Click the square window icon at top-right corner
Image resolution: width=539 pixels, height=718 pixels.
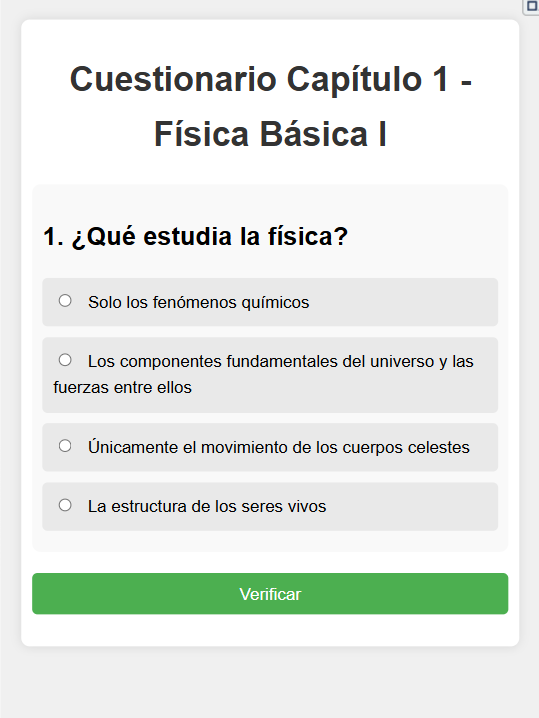click(532, 6)
